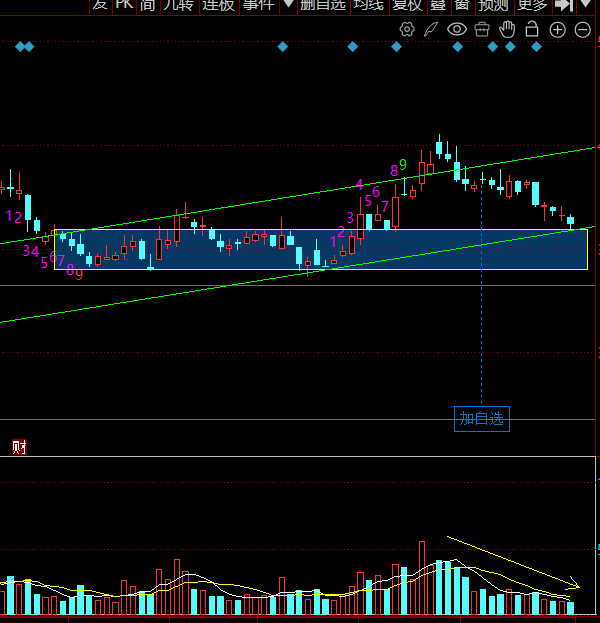Click the blue 加自选 button
Image resolution: width=600 pixels, height=623 pixels.
tap(482, 419)
